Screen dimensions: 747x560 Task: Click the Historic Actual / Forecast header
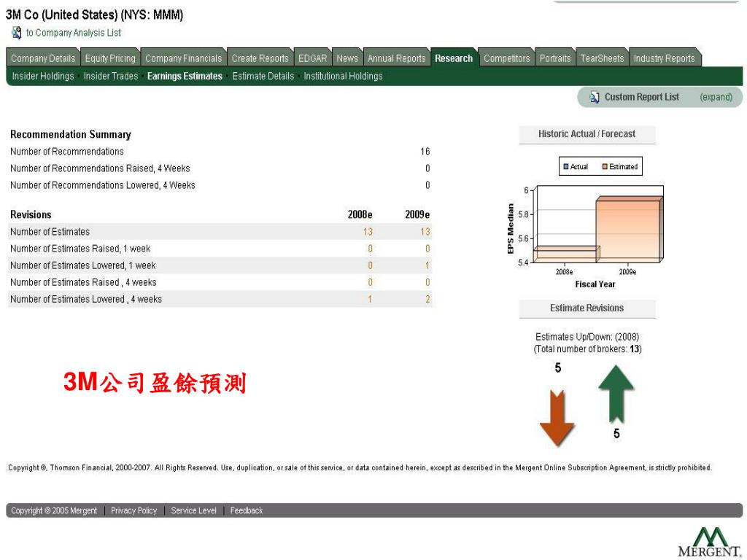[587, 134]
